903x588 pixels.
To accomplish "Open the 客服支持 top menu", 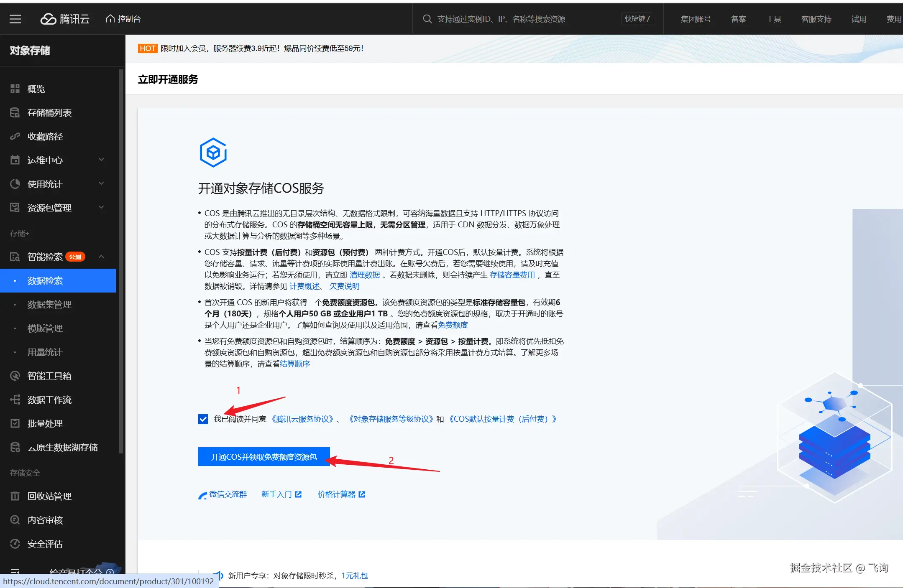I will [x=816, y=19].
